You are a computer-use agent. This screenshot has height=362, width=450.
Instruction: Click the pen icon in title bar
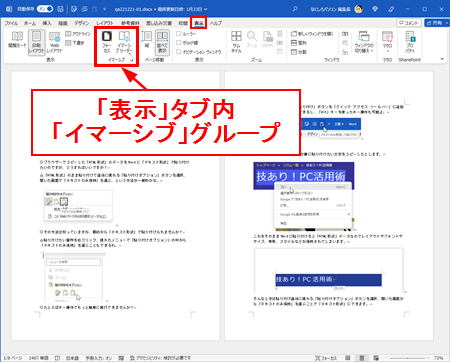(x=391, y=9)
